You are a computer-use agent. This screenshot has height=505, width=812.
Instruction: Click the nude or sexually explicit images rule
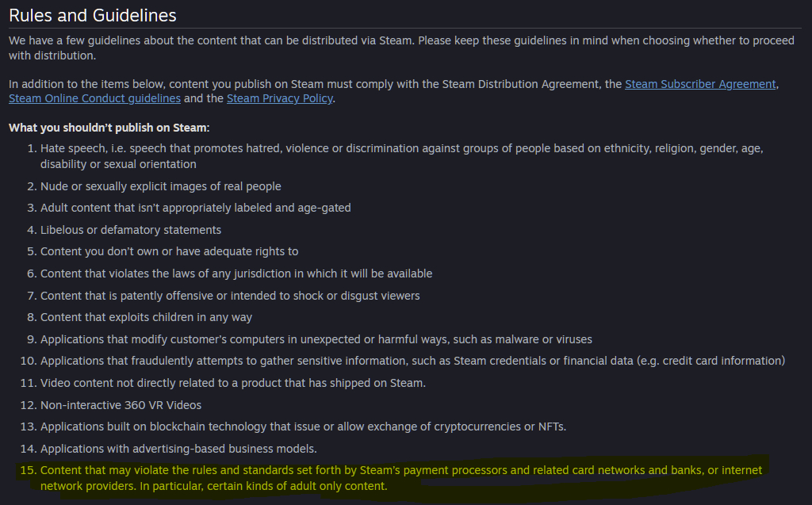pyautogui.click(x=160, y=186)
